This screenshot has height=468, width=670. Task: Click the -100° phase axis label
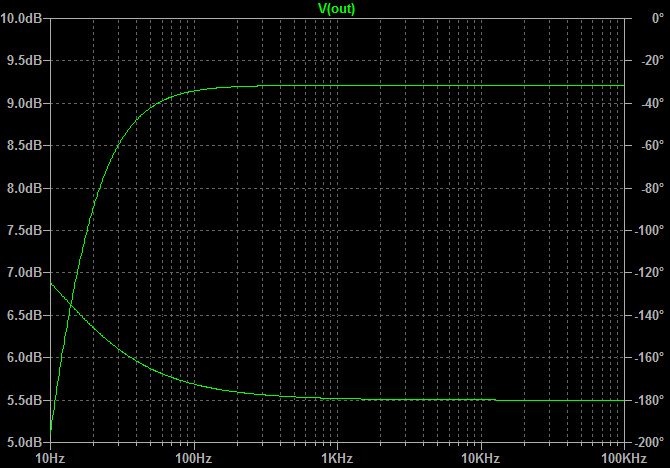pyautogui.click(x=649, y=230)
